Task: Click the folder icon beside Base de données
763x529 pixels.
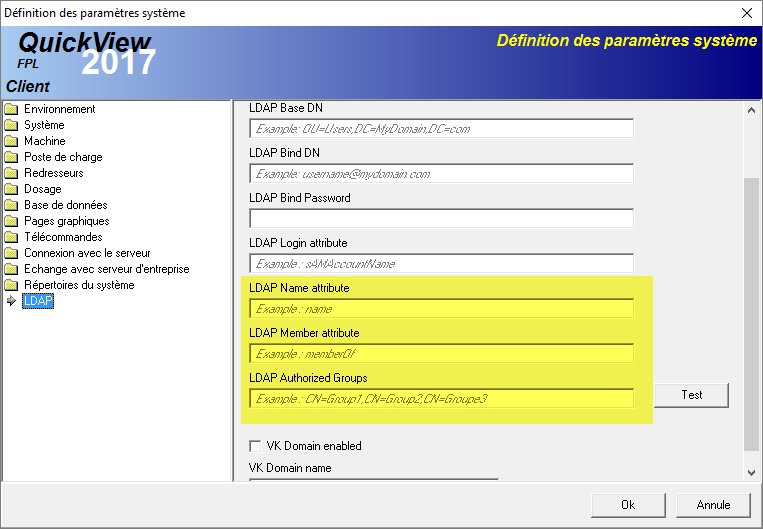Action: 11,205
